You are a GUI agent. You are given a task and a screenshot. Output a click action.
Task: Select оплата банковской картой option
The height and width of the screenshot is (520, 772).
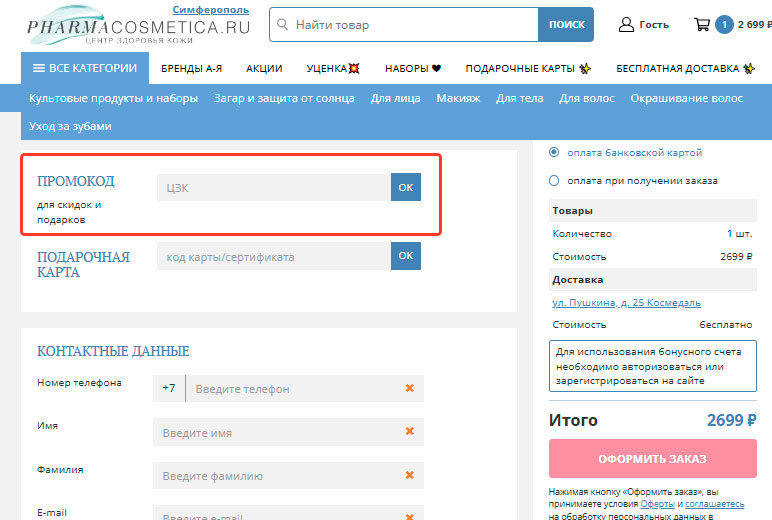pyautogui.click(x=554, y=152)
